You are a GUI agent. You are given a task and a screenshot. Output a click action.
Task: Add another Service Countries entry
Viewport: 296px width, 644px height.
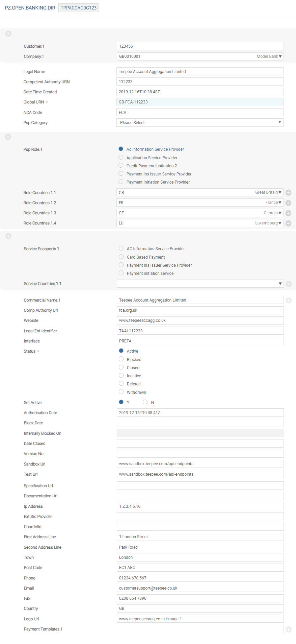289,284
